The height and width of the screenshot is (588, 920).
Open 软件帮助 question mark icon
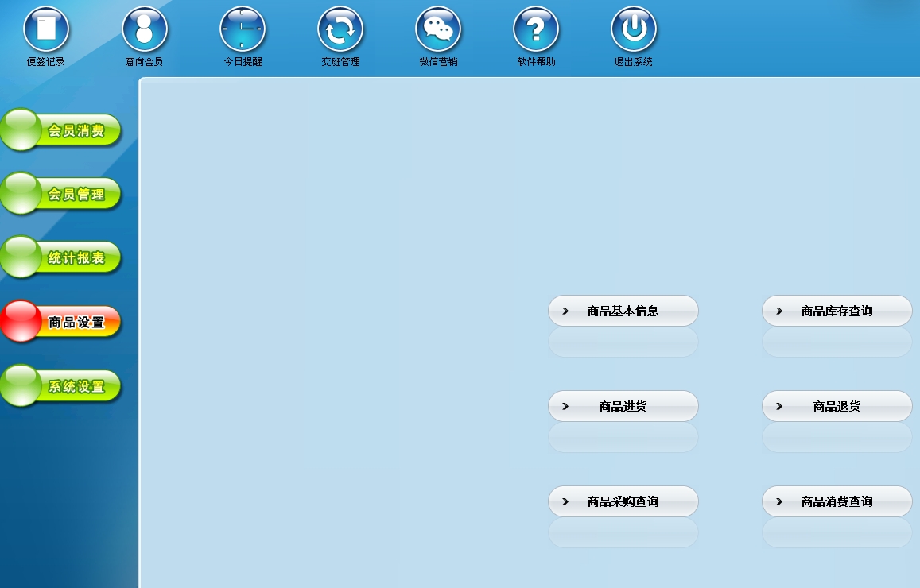click(x=536, y=29)
